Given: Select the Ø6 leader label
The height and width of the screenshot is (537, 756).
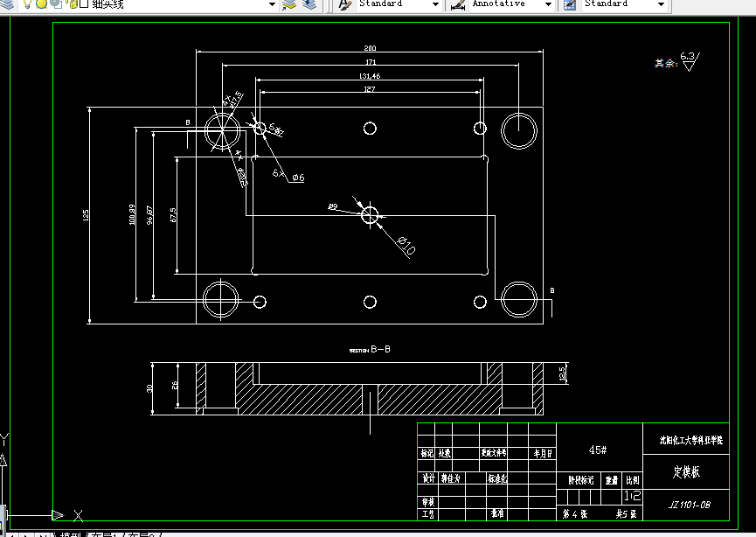Looking at the screenshot, I should click(x=298, y=178).
